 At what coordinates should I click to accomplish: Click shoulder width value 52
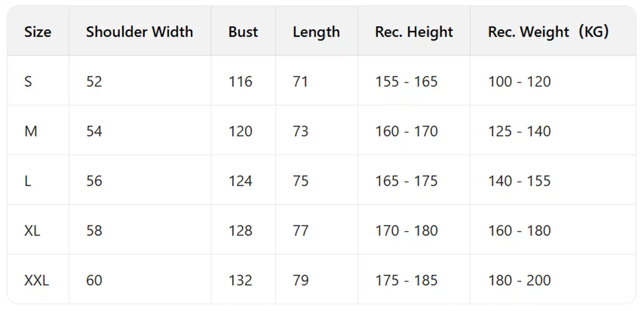[94, 81]
